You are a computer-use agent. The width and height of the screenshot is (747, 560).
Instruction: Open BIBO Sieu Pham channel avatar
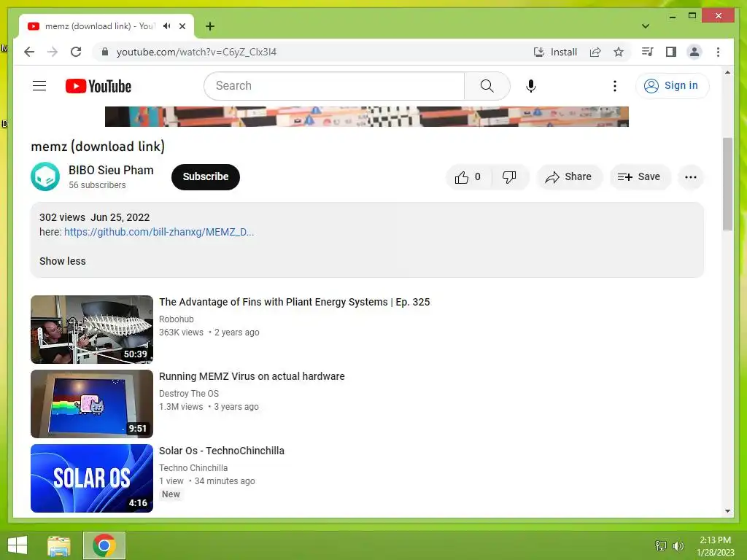45,176
